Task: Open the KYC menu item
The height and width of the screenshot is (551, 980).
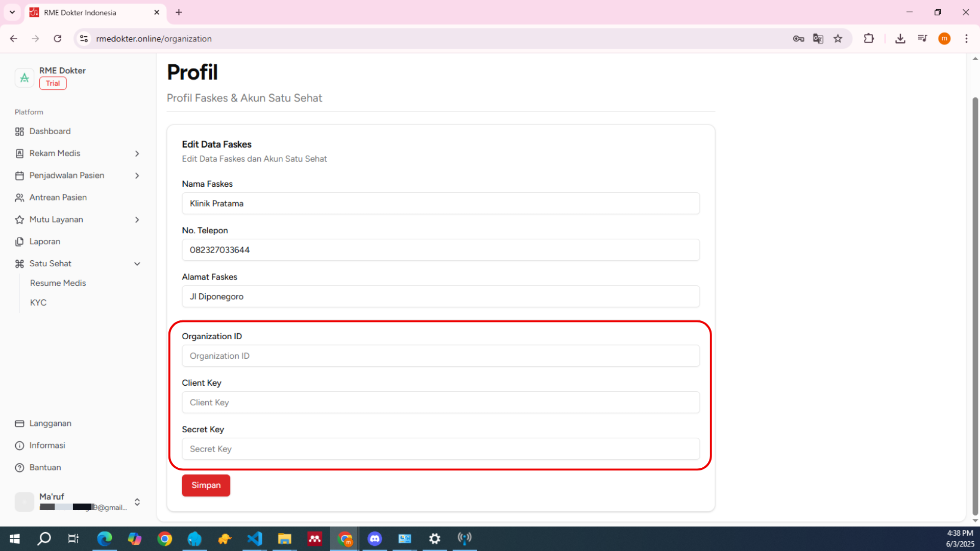Action: pyautogui.click(x=38, y=303)
